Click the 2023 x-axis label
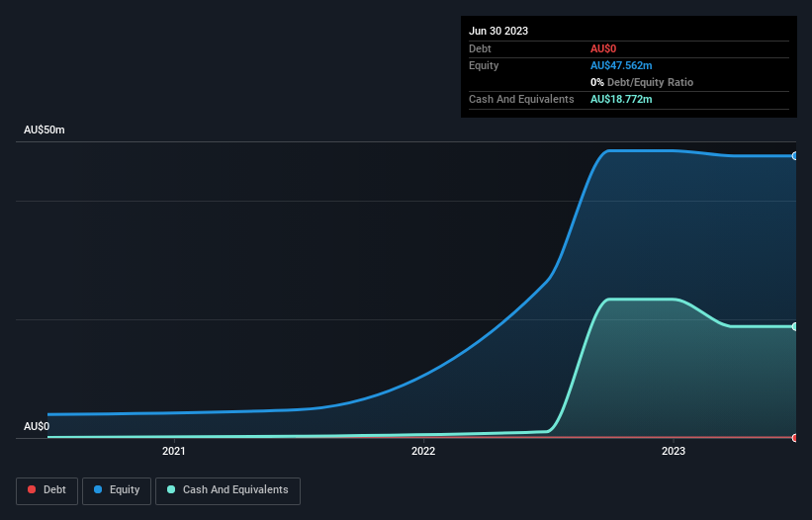The height and width of the screenshot is (520, 812). 674,451
